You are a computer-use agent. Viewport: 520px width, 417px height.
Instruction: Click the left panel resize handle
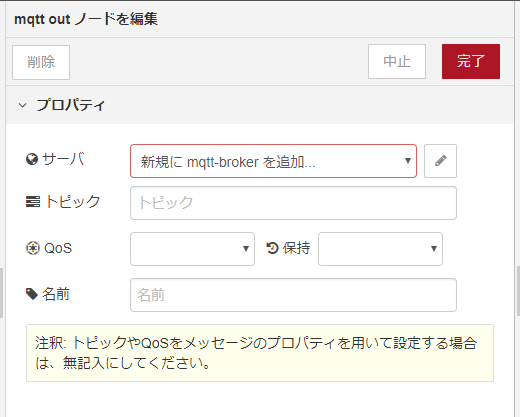(2, 293)
